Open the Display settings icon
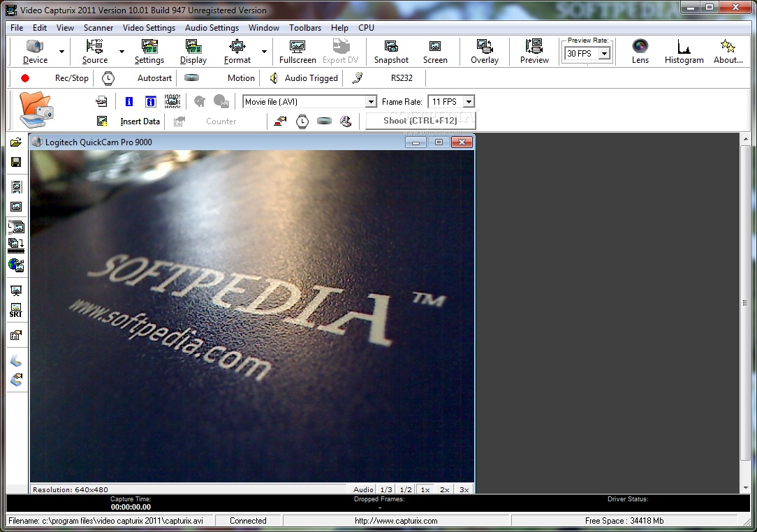 [193, 46]
